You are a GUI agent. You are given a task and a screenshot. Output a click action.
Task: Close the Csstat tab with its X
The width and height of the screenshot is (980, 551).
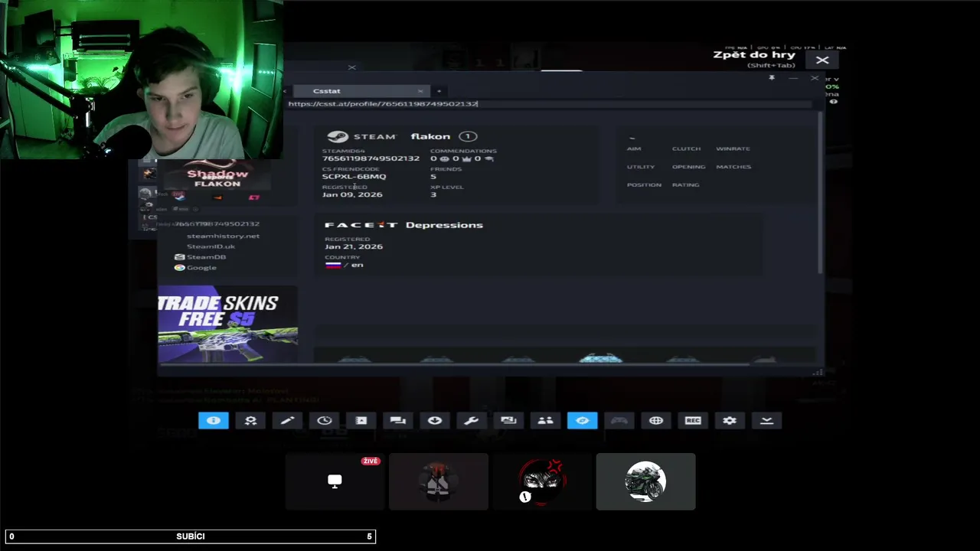[420, 91]
